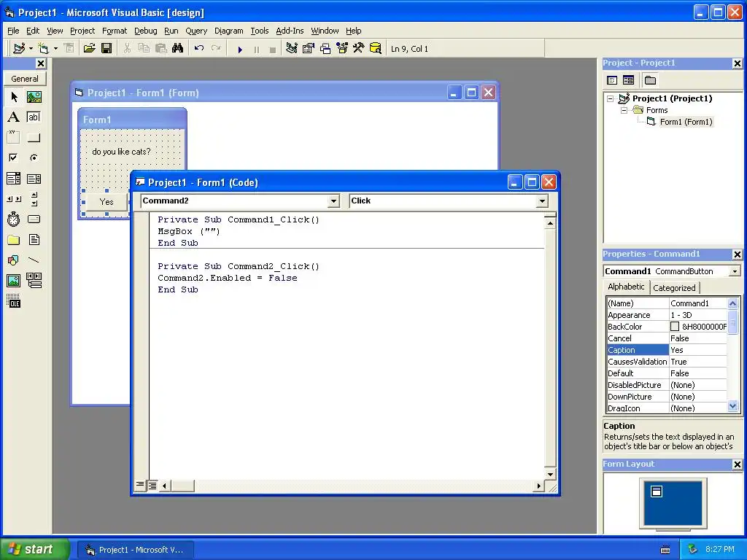Select the Data control tool

[x=34, y=281]
